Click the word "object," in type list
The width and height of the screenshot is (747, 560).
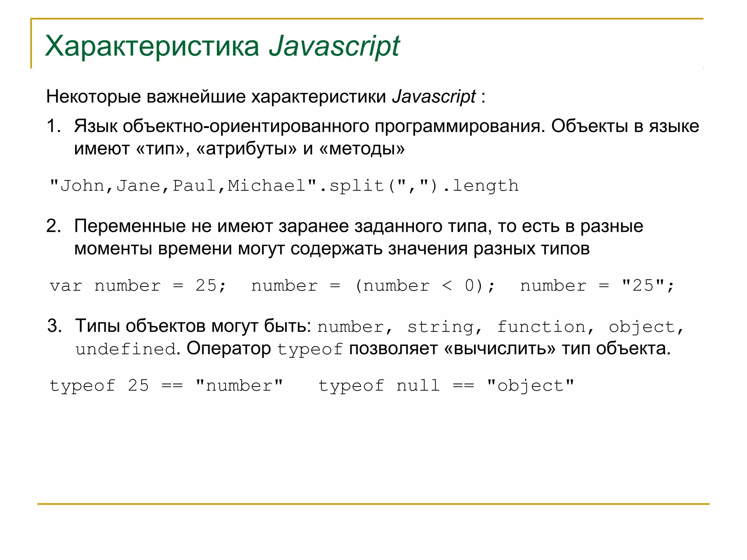(x=646, y=327)
